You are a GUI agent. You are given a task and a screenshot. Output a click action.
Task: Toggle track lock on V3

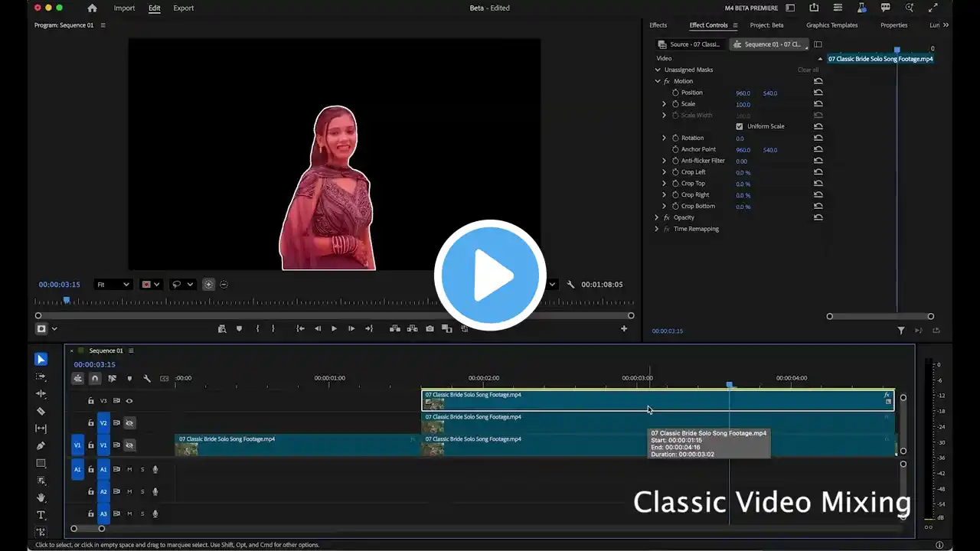click(91, 400)
